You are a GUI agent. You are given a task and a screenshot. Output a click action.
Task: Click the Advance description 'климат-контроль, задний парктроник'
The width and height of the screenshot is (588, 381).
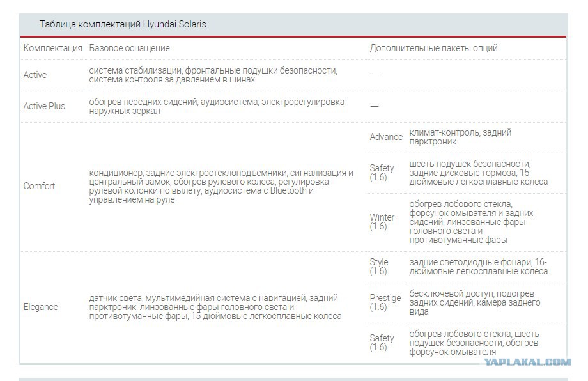460,137
